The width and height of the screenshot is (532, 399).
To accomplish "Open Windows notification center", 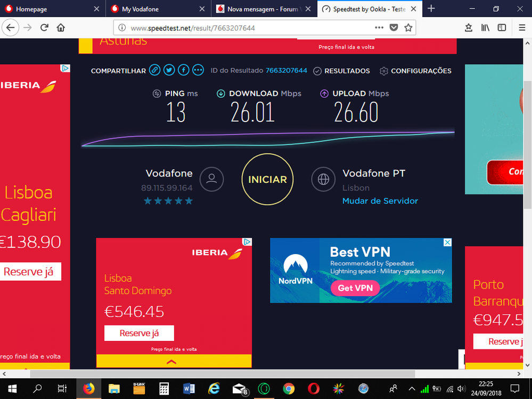I will tap(515, 388).
